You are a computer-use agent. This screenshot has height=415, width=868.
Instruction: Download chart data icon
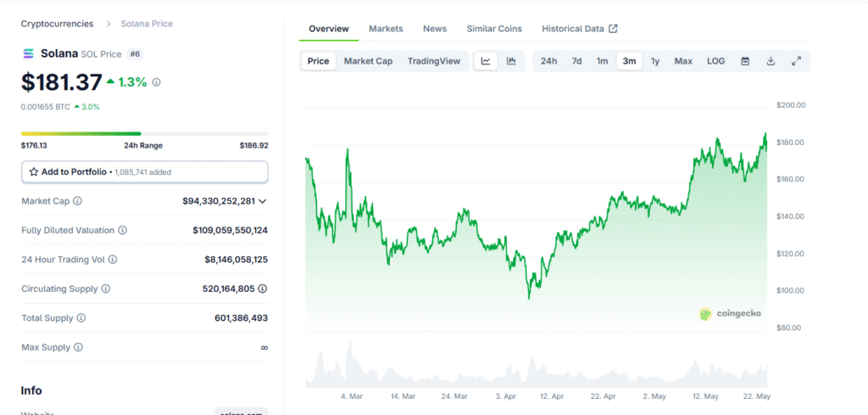[x=771, y=61]
